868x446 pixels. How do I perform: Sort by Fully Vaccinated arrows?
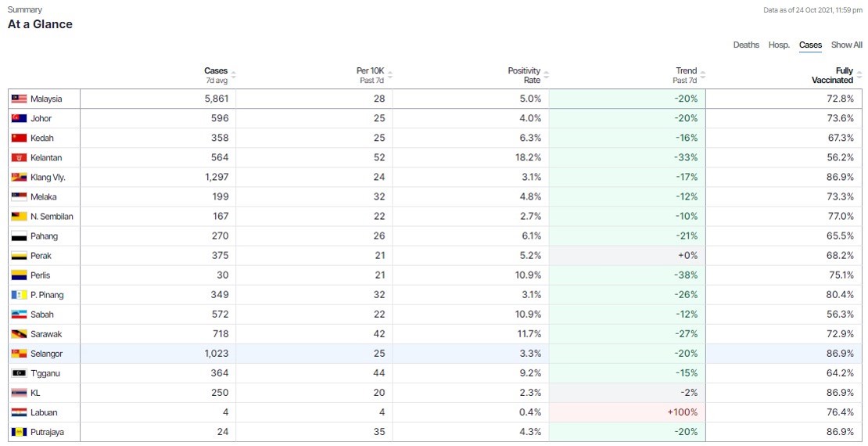point(859,75)
